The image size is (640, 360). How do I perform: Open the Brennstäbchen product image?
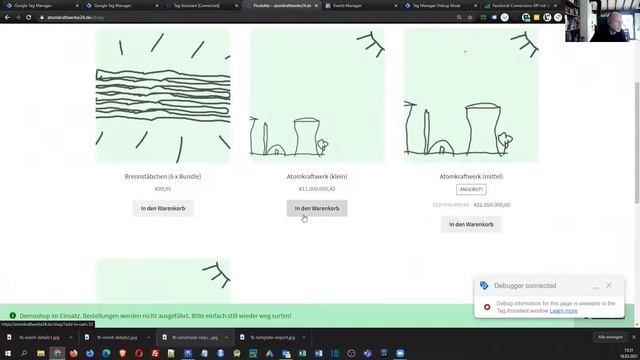pos(163,96)
